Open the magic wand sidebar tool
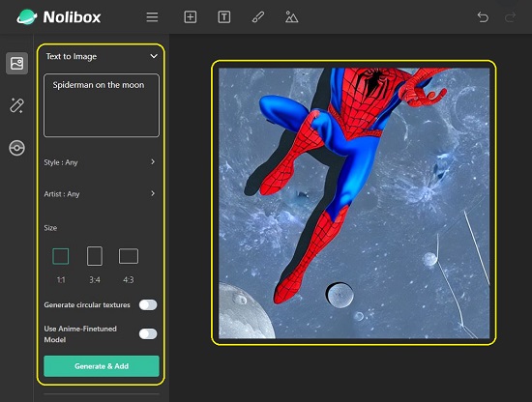The height and width of the screenshot is (402, 532). [x=16, y=105]
